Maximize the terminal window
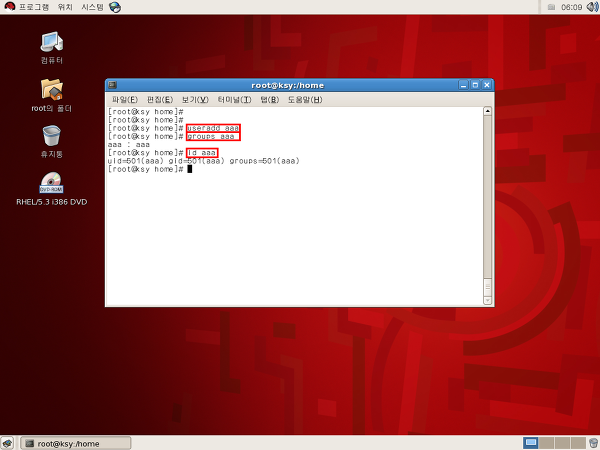600x450 pixels. pos(475,85)
